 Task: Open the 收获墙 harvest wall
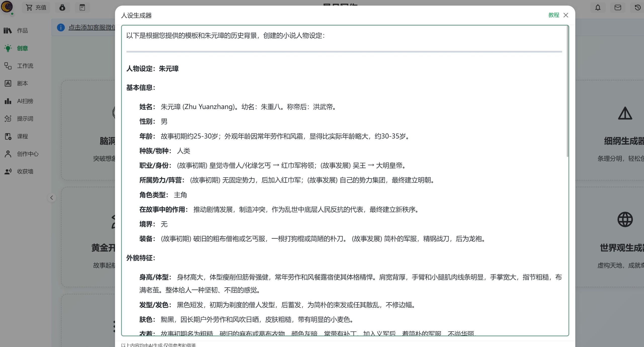pyautogui.click(x=24, y=171)
